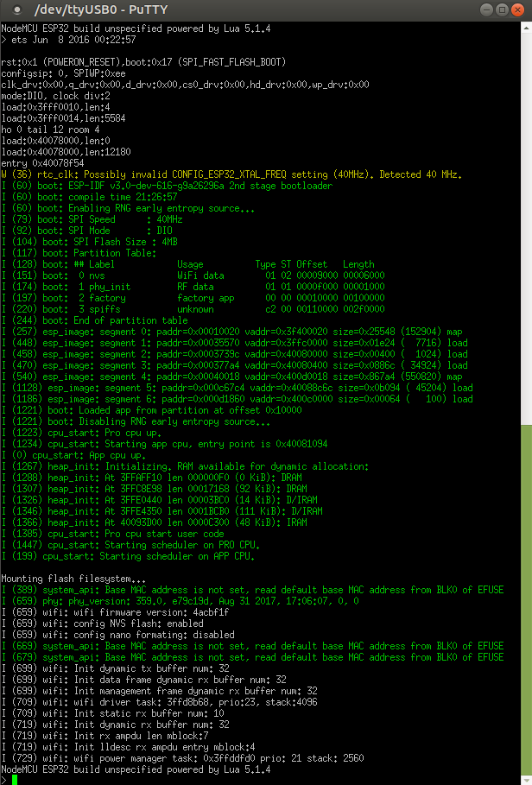This screenshot has height=785, width=532.
Task: Click the 'ESP-IDF v3.0-dev-616-g9a26296a' bootloader line
Action: [x=167, y=186]
